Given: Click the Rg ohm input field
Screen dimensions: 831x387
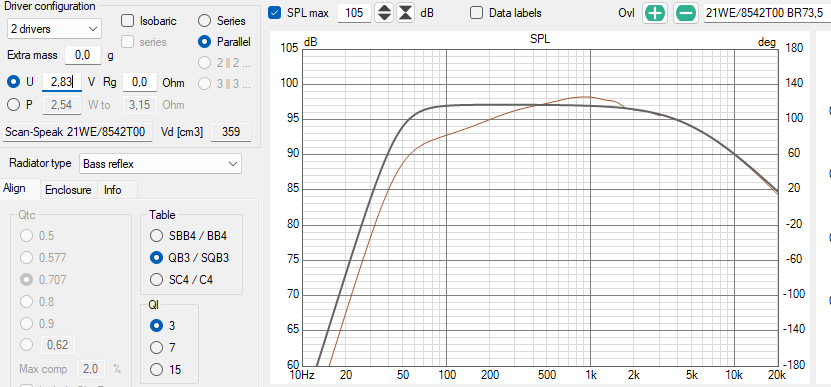Looking at the screenshot, I should 140,82.
